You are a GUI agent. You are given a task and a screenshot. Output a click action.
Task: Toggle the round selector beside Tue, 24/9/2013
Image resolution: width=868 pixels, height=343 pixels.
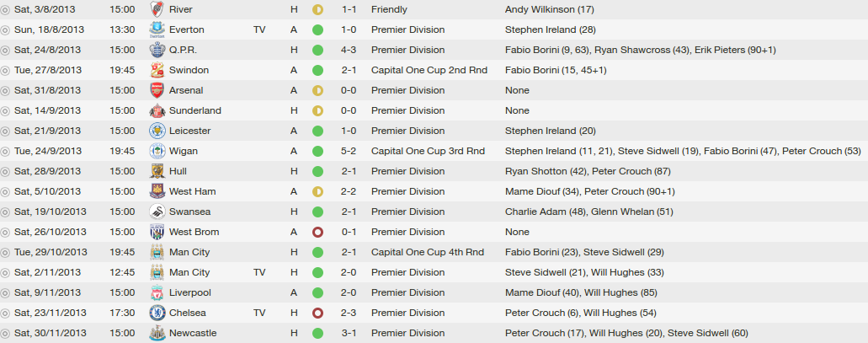click(5, 152)
